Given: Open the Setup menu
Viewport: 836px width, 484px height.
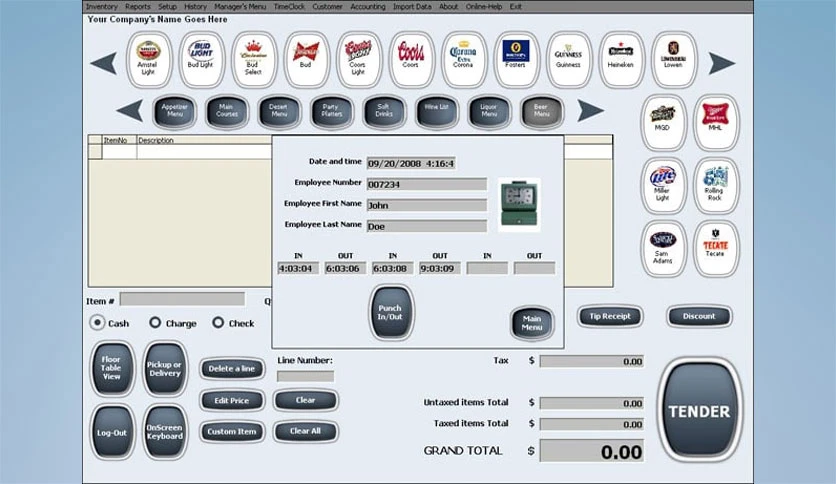Looking at the screenshot, I should (167, 6).
